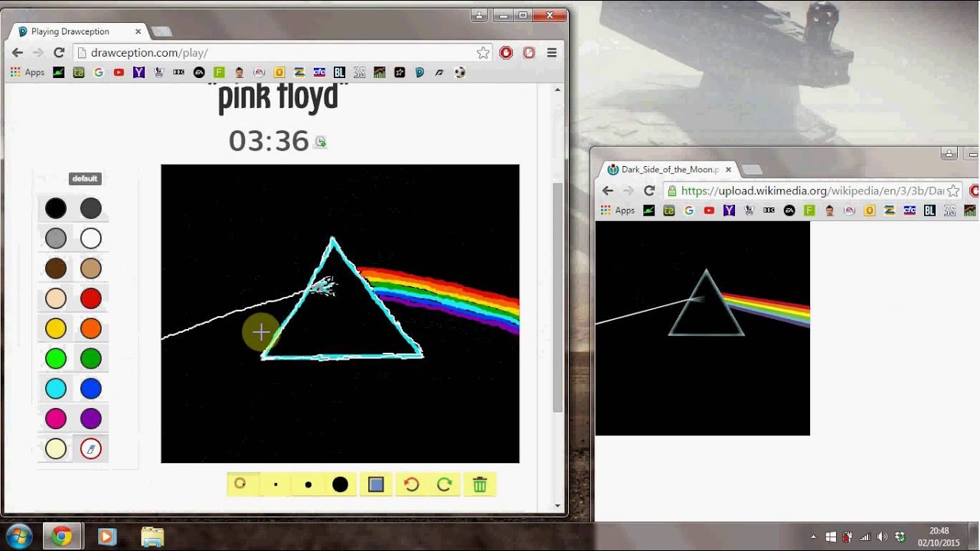
Task: Pick the dark gray color swatch
Action: (x=91, y=208)
